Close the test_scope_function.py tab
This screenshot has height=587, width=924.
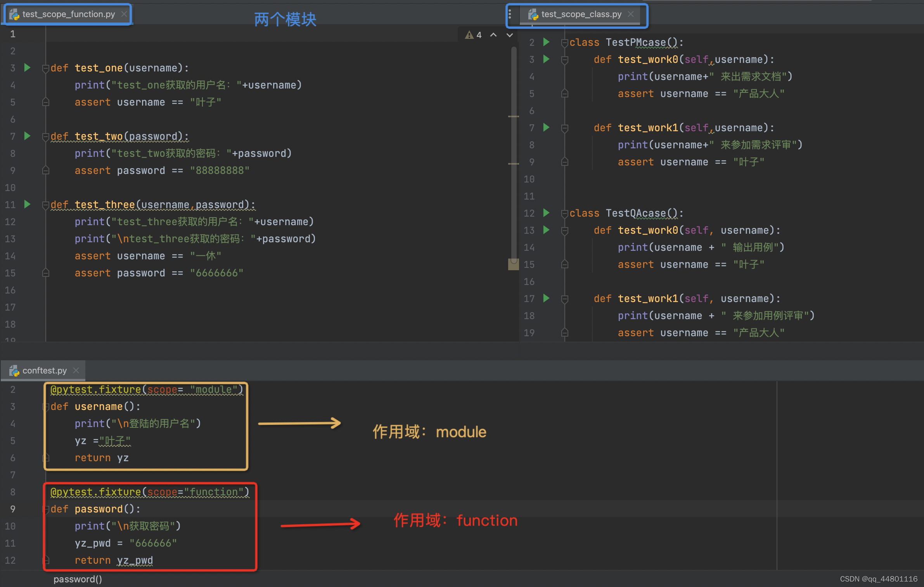pos(124,14)
